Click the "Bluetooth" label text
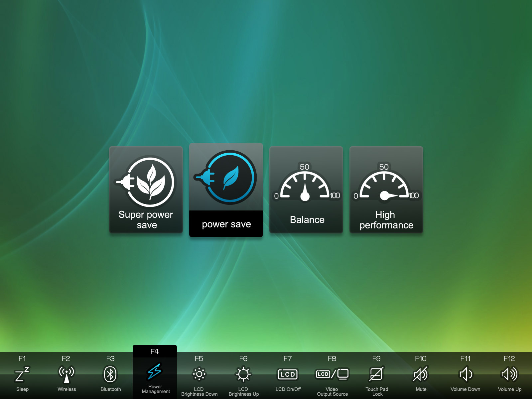 [x=111, y=389]
